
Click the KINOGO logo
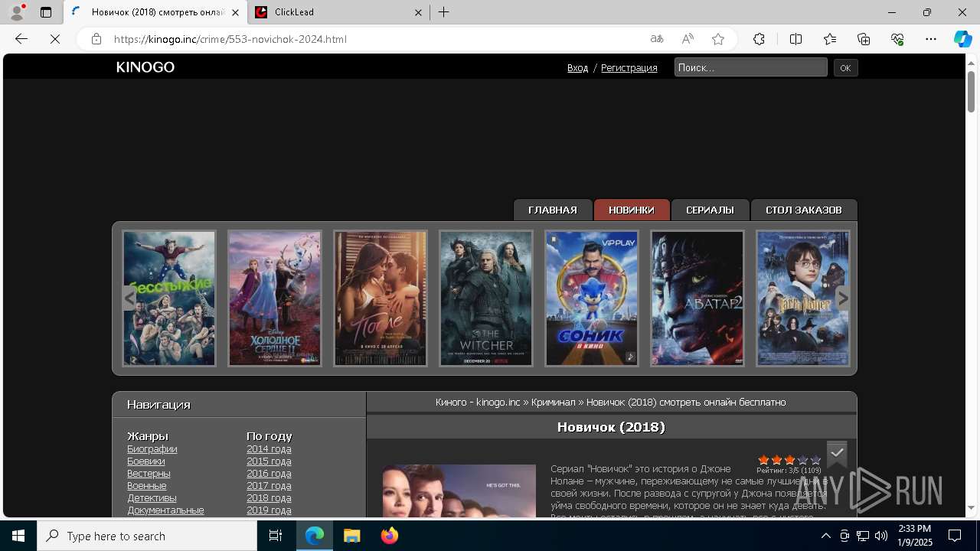tap(145, 67)
